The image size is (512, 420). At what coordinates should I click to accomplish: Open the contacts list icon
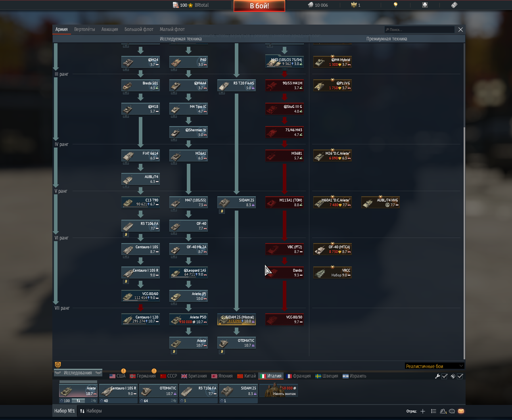pos(443,411)
